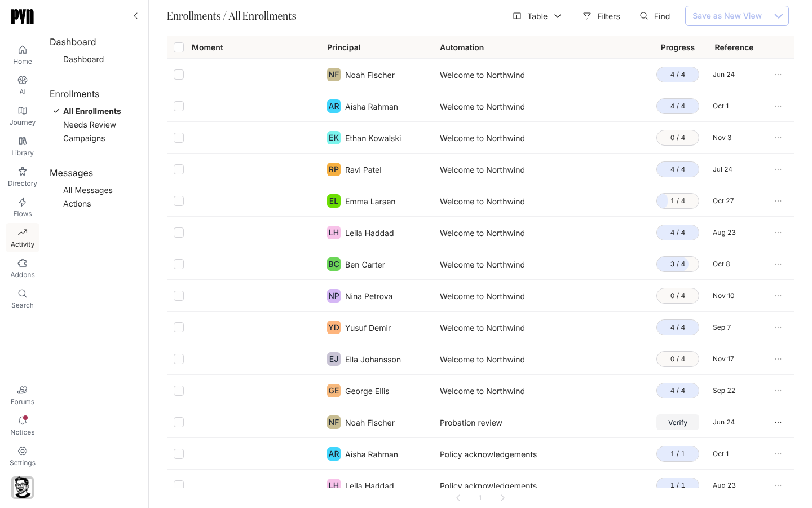The image size is (812, 508).
Task: Click the Find button
Action: (x=655, y=16)
